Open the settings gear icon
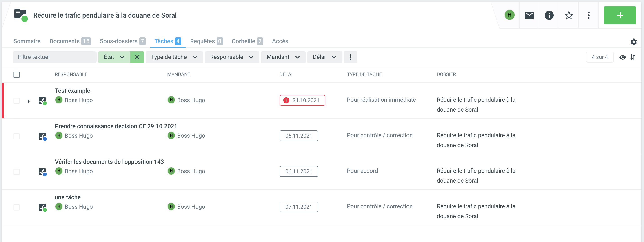Image resolution: width=644 pixels, height=242 pixels. [633, 42]
